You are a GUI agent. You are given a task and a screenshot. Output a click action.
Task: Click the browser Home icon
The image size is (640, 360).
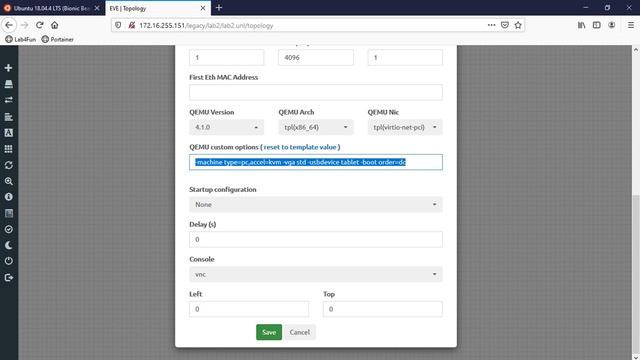pyautogui.click(x=55, y=25)
